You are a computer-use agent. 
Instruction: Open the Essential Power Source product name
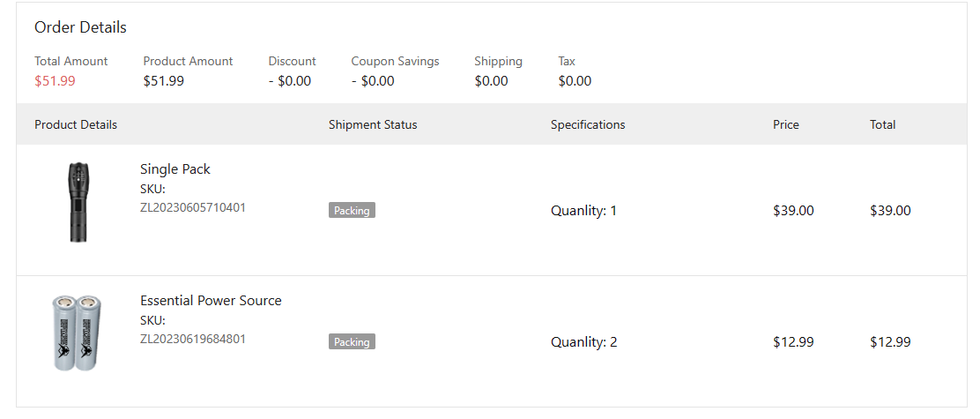tap(211, 301)
